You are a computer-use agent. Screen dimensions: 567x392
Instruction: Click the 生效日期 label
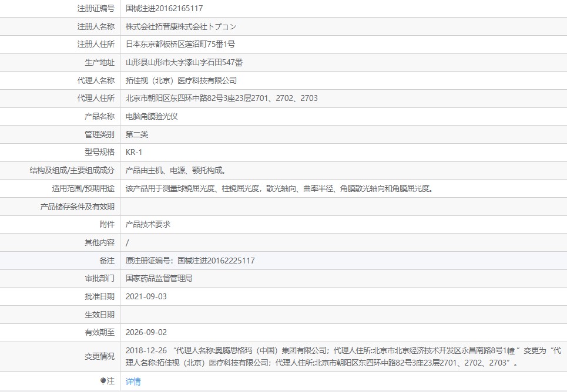[99, 315]
